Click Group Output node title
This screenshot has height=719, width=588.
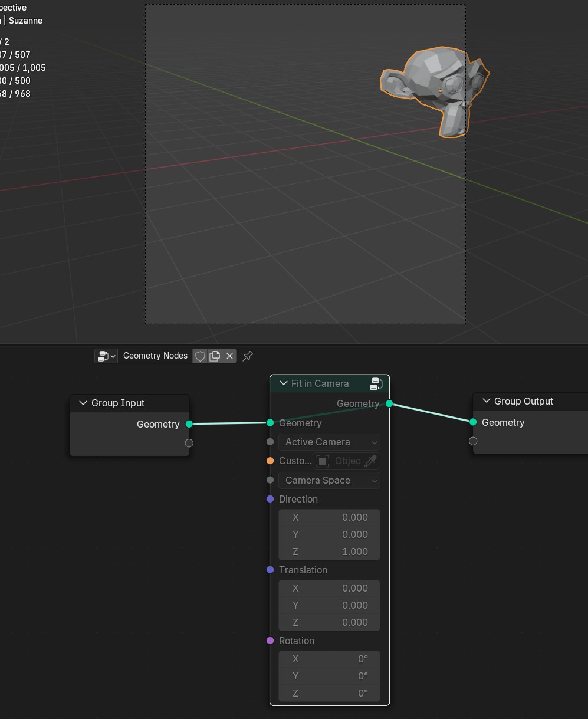[524, 401]
